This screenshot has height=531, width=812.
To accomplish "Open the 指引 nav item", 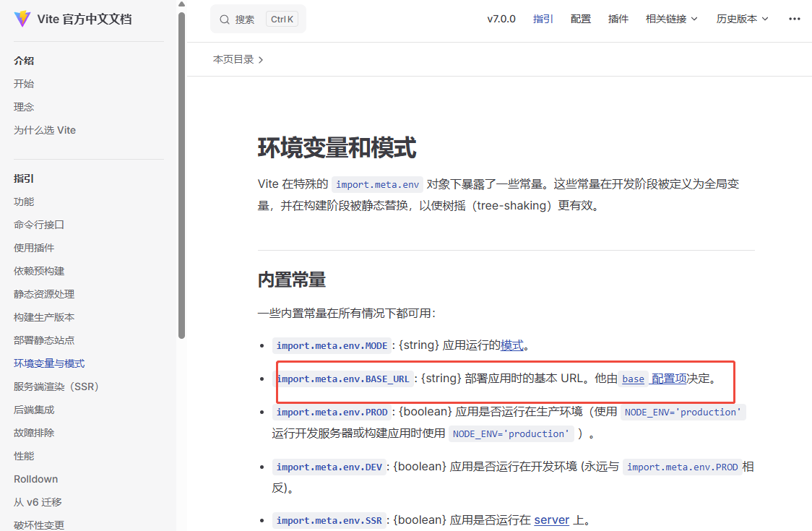I will pyautogui.click(x=543, y=20).
